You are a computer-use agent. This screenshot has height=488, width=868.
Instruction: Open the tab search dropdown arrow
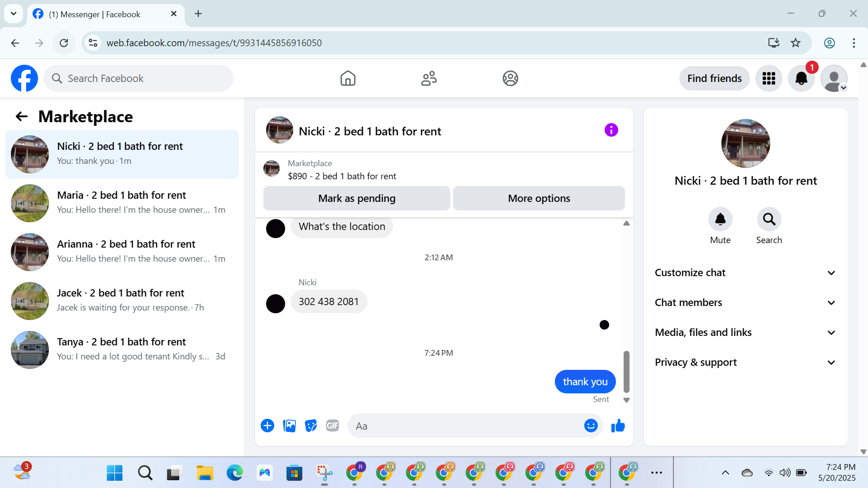(14, 14)
